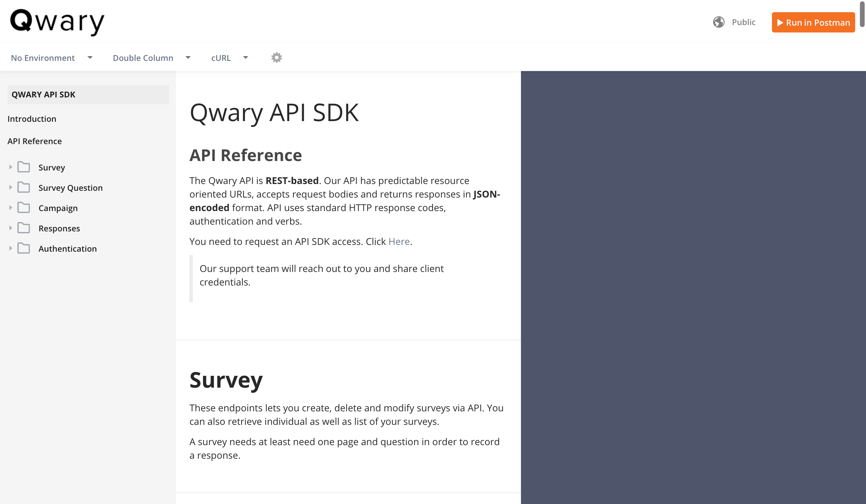Image resolution: width=866 pixels, height=504 pixels.
Task: Click the Responses folder icon
Action: point(24,228)
